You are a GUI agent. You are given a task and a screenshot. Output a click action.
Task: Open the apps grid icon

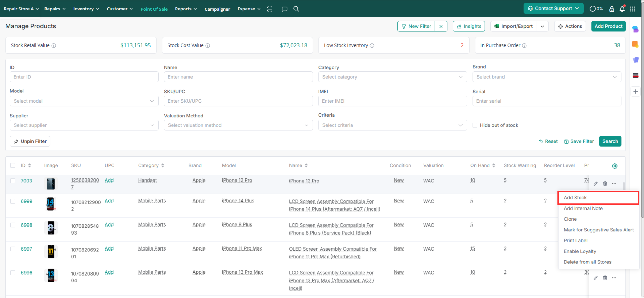pyautogui.click(x=633, y=9)
